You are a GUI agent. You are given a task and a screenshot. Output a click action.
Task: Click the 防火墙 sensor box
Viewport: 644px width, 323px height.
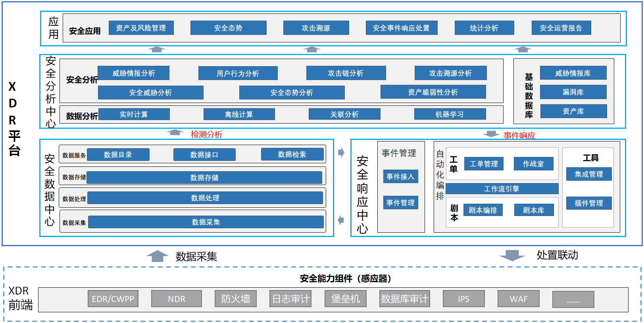(236, 299)
